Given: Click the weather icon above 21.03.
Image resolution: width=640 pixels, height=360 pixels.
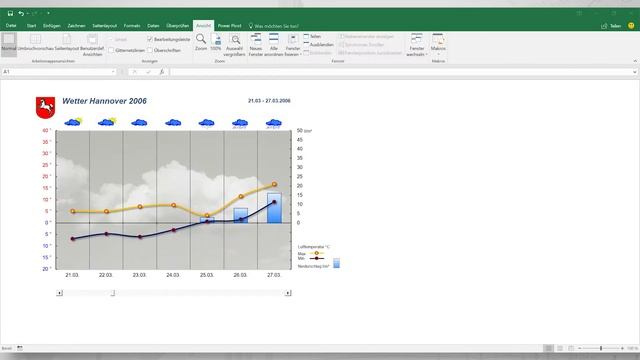Looking at the screenshot, I should click(x=73, y=122).
